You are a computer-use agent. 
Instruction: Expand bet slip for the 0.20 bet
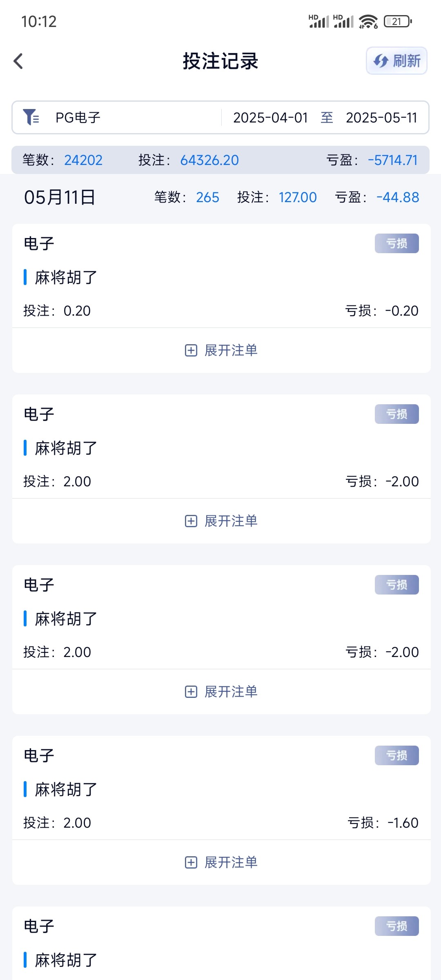coord(221,350)
